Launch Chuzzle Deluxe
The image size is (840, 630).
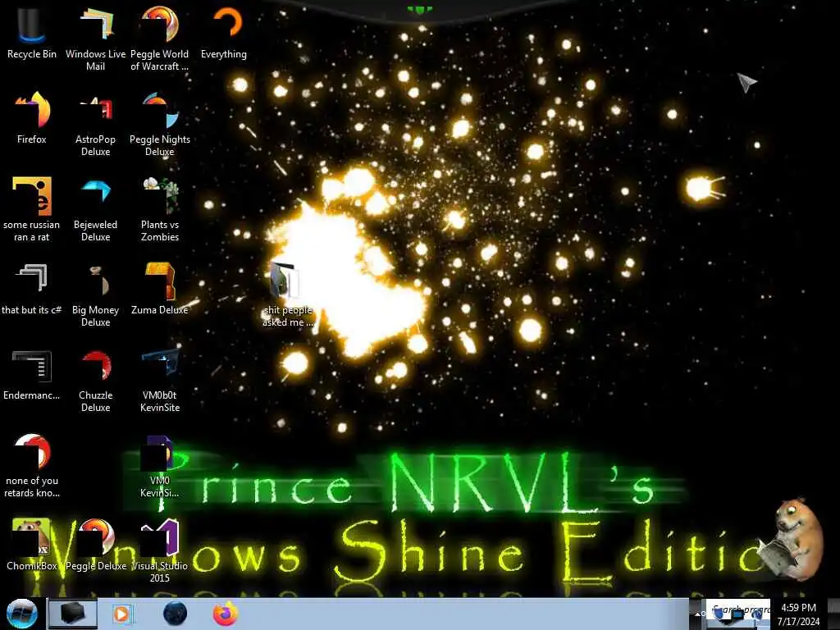click(x=95, y=381)
